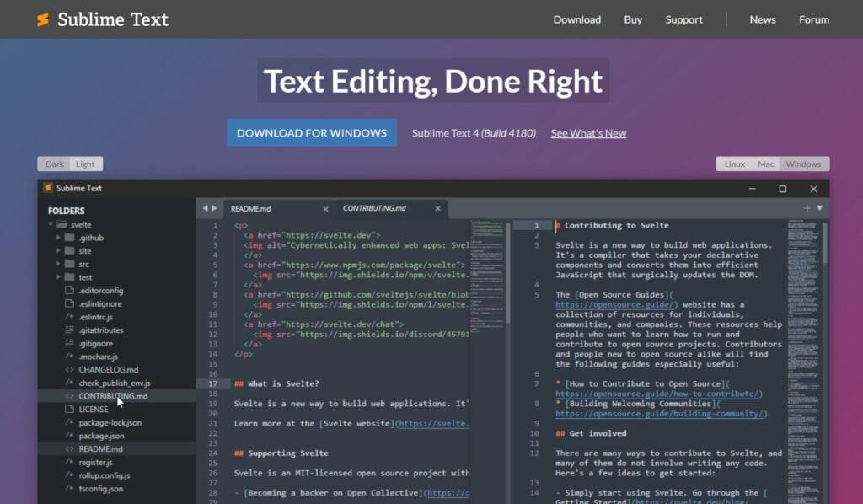Open rollup.config.js file
The image size is (863, 504).
105,475
